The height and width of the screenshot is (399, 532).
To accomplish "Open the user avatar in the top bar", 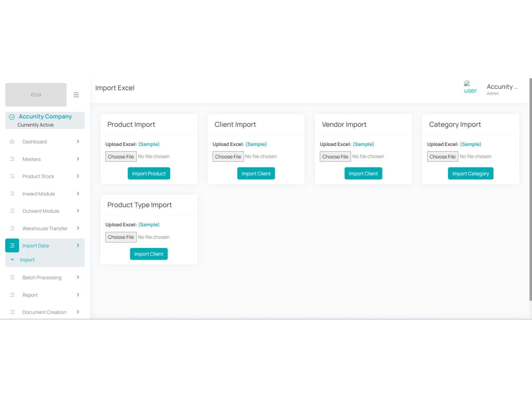I will click(470, 87).
